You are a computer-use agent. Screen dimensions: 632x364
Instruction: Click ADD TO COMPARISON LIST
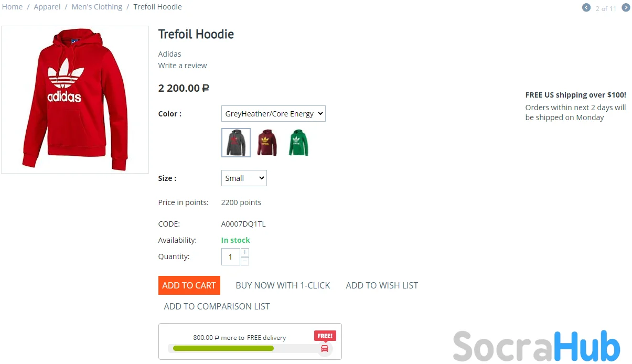(x=217, y=306)
